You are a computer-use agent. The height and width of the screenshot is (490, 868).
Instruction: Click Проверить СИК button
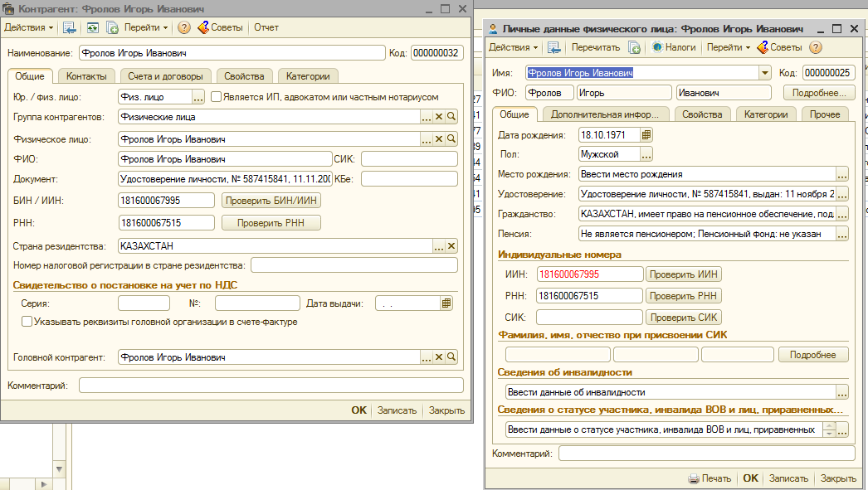click(683, 318)
